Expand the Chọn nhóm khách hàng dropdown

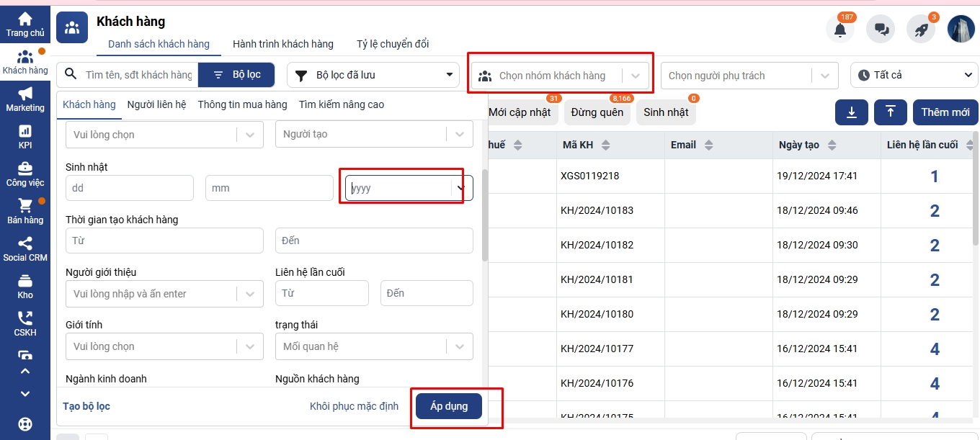tap(634, 76)
